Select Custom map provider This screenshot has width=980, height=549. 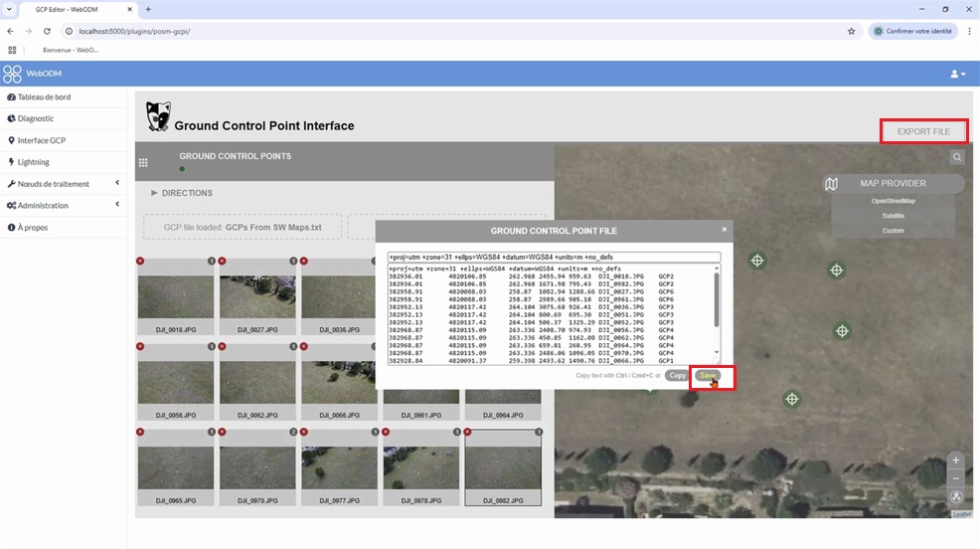894,231
